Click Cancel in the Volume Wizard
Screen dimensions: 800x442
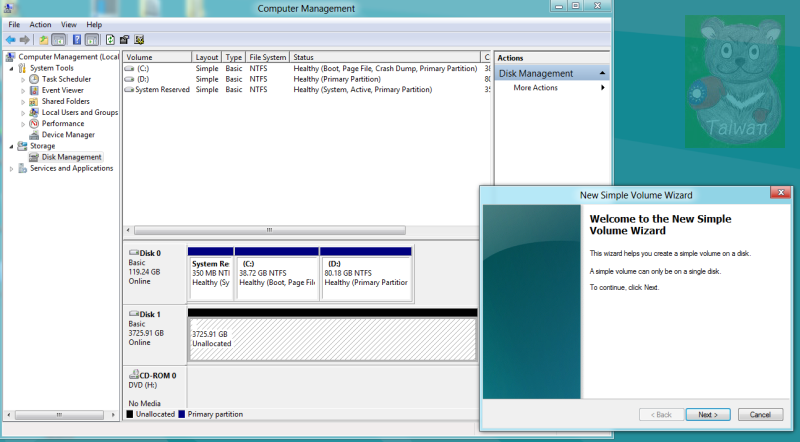click(760, 414)
